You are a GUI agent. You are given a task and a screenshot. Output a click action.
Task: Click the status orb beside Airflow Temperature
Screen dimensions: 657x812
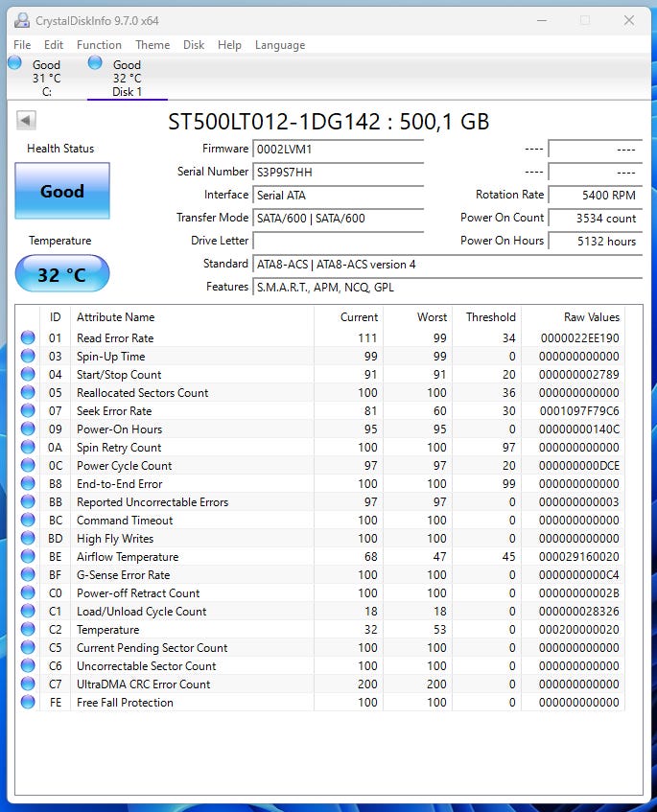point(28,556)
